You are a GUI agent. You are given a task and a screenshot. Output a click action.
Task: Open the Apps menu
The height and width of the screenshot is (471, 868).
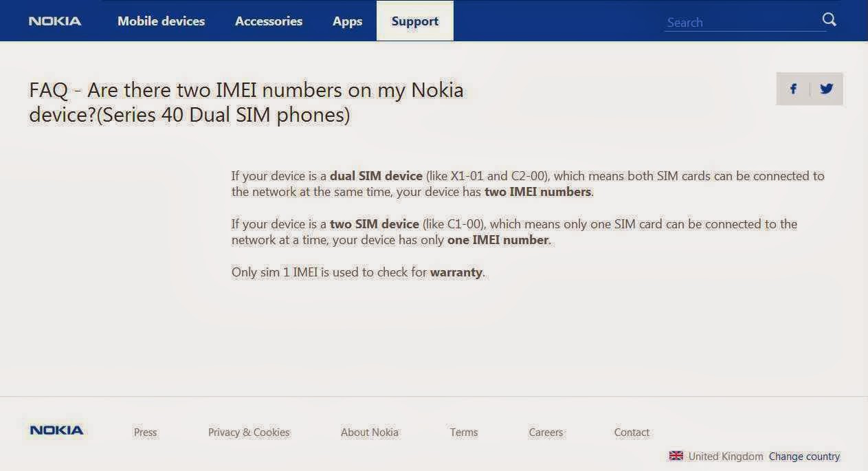pos(346,21)
